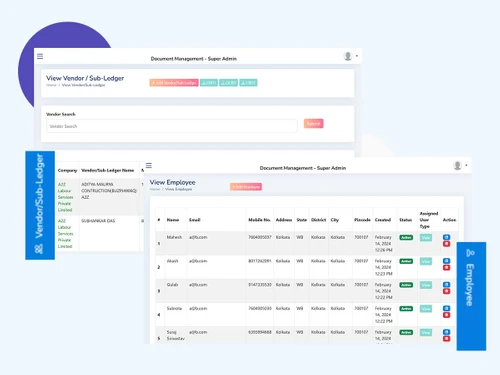Screen dimensions: 500x375
Task: Click View button in Gulab row
Action: tap(426, 285)
